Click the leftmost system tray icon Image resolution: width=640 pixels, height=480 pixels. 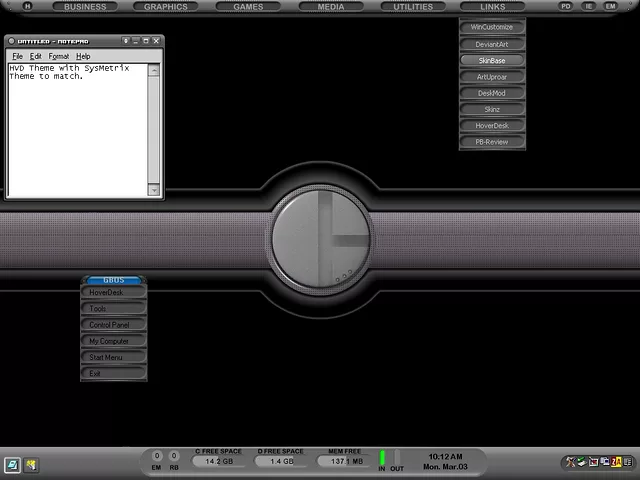point(569,462)
